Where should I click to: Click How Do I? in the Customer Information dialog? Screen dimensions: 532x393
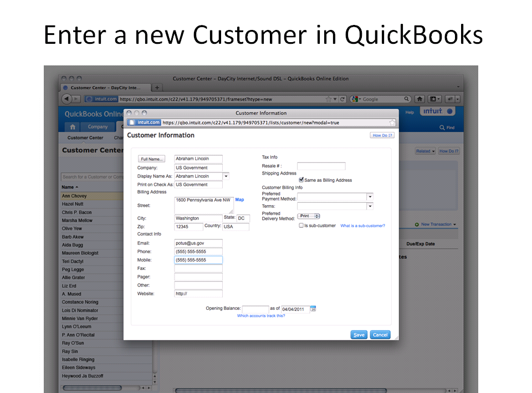pos(382,135)
